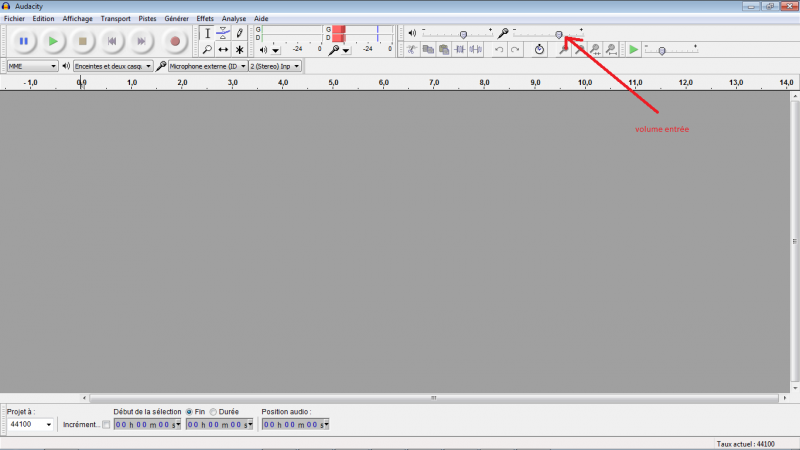Click the Copy icon in edit toolbar
Viewport: 800px width, 450px height.
428,49
